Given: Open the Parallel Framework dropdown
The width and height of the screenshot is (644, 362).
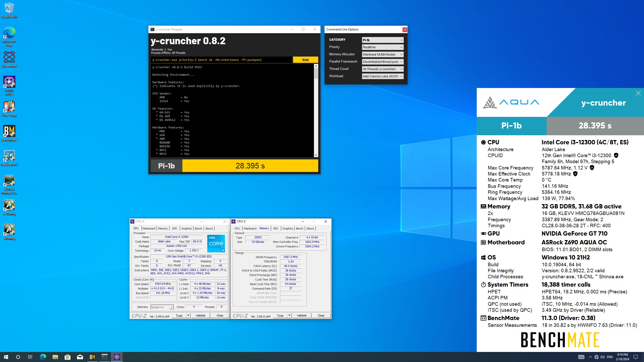Looking at the screenshot, I should pyautogui.click(x=383, y=62).
